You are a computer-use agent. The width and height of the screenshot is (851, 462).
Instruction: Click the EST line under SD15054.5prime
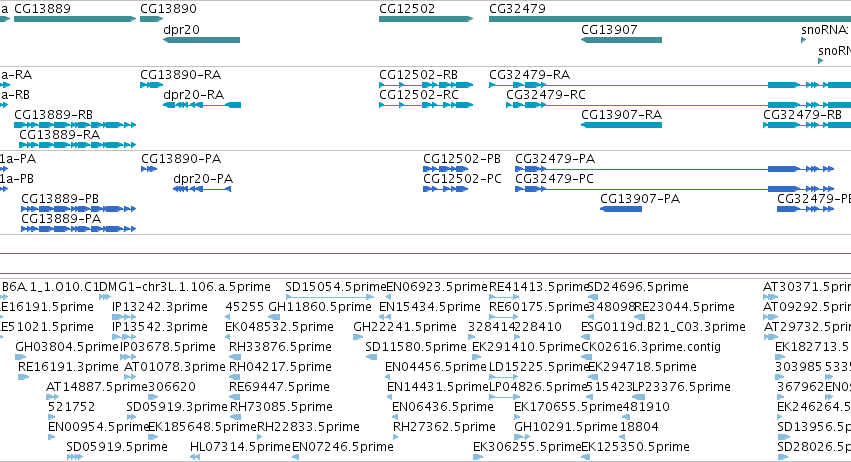click(x=329, y=297)
